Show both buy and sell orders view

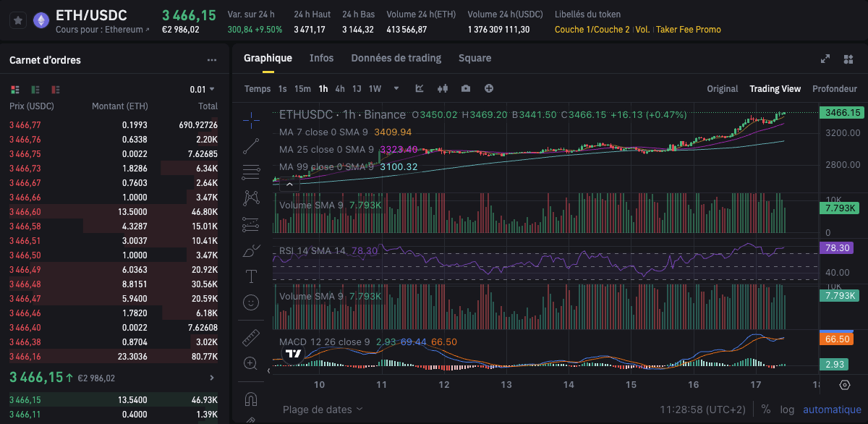15,90
